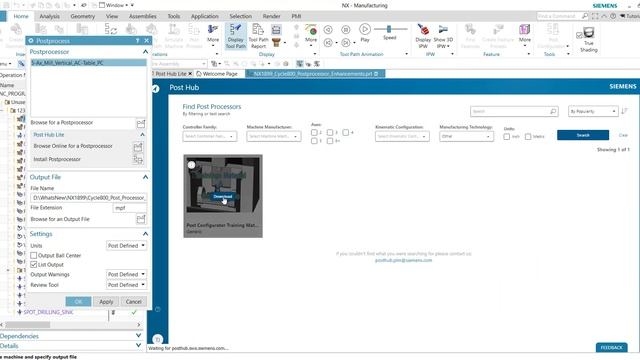Check the Axes 4 checkbox
This screenshot has width=640, height=360.
point(346,133)
